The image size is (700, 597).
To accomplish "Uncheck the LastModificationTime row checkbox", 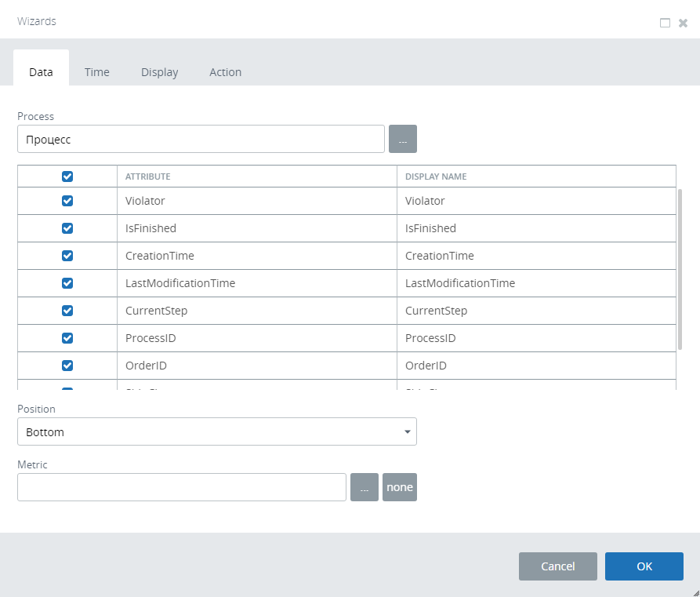I will [x=67, y=283].
